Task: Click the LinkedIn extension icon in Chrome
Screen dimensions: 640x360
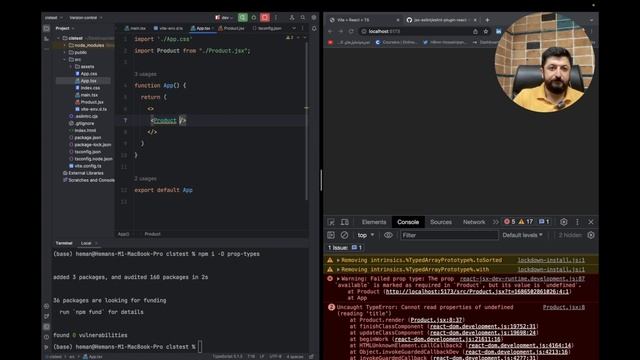Action: (498, 31)
